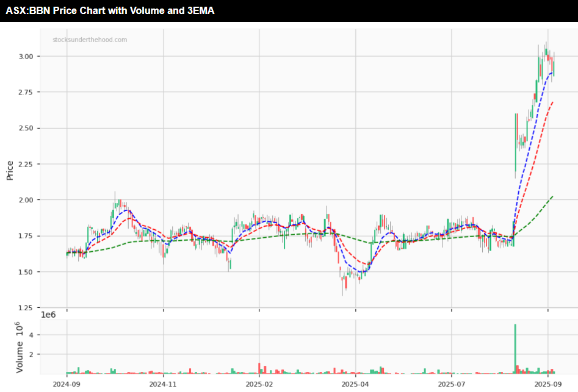Click the tallest green volume spike bar
Image resolution: width=578 pixels, height=392 pixels.
(x=515, y=349)
